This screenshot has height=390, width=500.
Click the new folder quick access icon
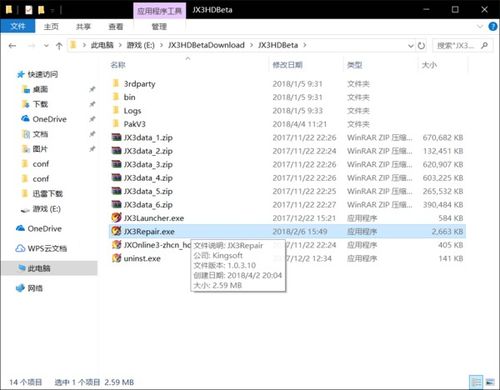(41, 10)
